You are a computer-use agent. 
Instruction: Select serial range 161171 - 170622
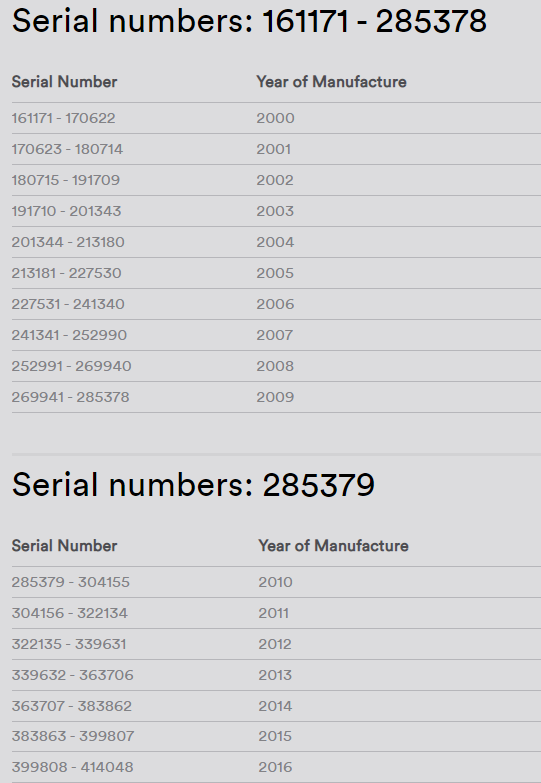point(63,118)
